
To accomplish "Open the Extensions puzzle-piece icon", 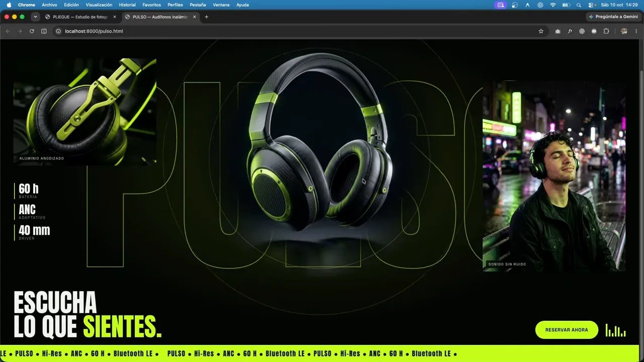I will click(x=606, y=31).
